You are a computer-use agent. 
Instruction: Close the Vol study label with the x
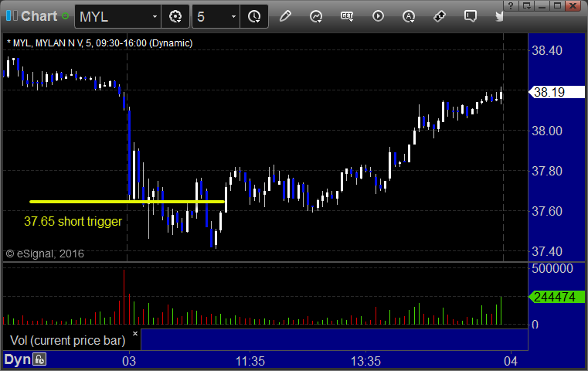coord(135,333)
